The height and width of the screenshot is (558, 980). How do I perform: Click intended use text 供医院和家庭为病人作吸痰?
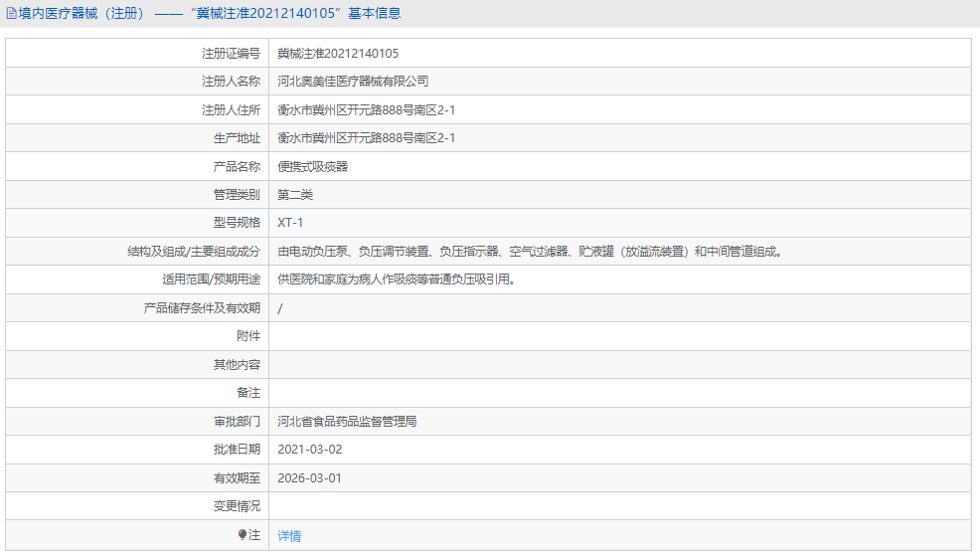[x=397, y=279]
